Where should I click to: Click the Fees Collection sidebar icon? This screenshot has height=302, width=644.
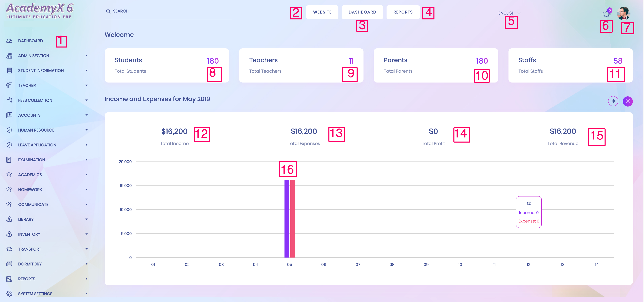9,100
